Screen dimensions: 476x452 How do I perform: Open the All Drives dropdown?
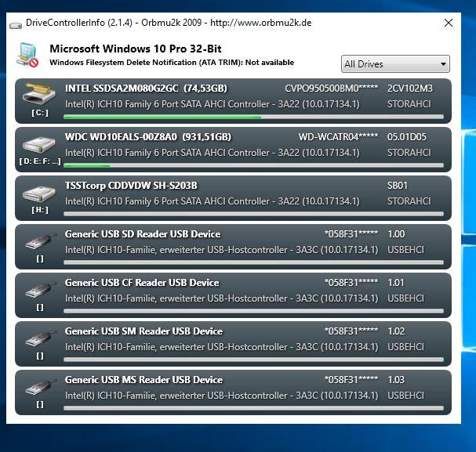tap(395, 64)
